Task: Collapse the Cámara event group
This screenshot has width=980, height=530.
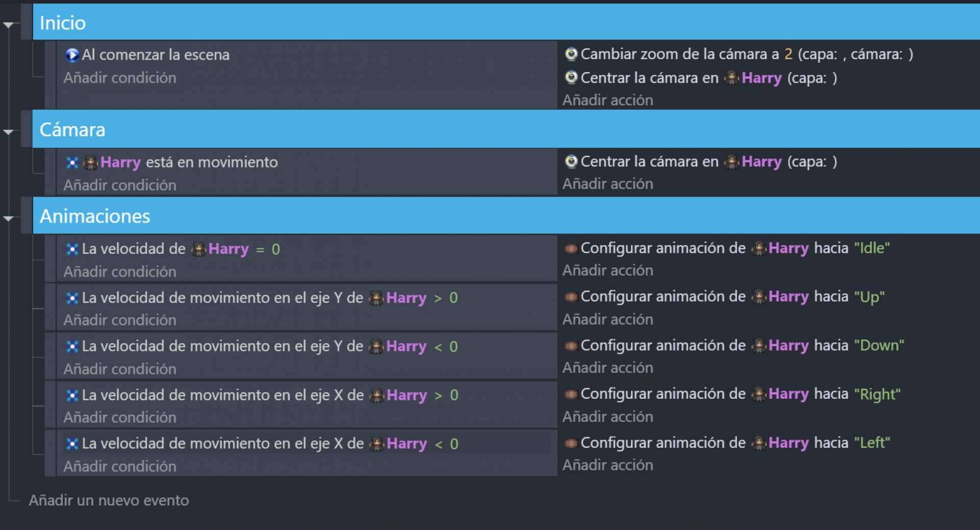Action: point(8,132)
